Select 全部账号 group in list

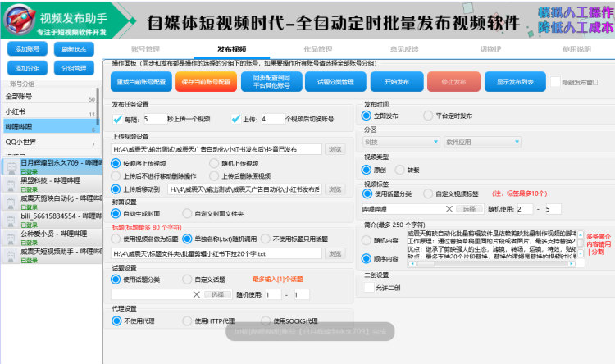pyautogui.click(x=49, y=96)
